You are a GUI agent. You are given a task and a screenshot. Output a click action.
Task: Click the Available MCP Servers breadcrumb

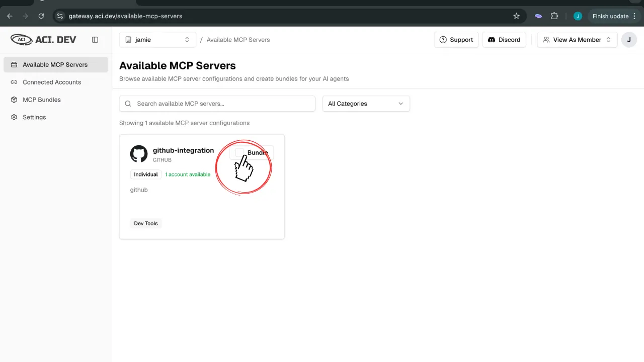(x=238, y=40)
